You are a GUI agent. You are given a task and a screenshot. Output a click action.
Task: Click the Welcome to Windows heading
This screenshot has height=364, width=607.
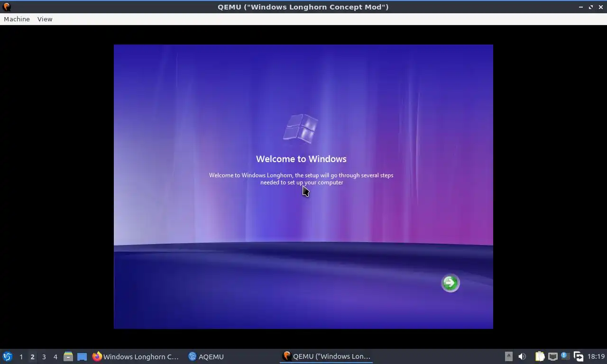click(x=301, y=159)
